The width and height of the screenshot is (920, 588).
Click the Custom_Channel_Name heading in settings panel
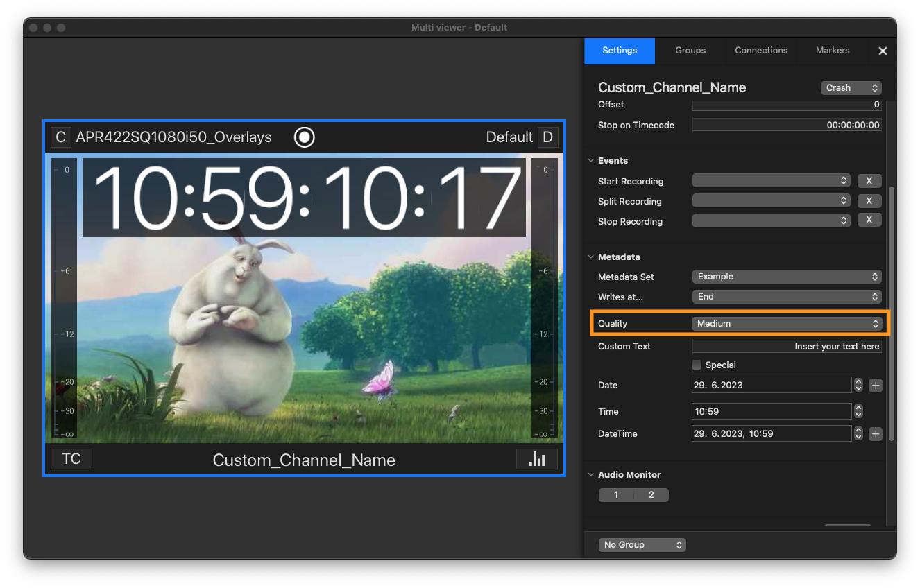(672, 88)
